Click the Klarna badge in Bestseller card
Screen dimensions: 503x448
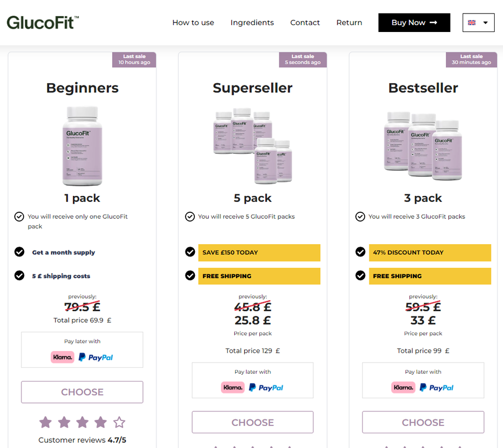coord(403,388)
